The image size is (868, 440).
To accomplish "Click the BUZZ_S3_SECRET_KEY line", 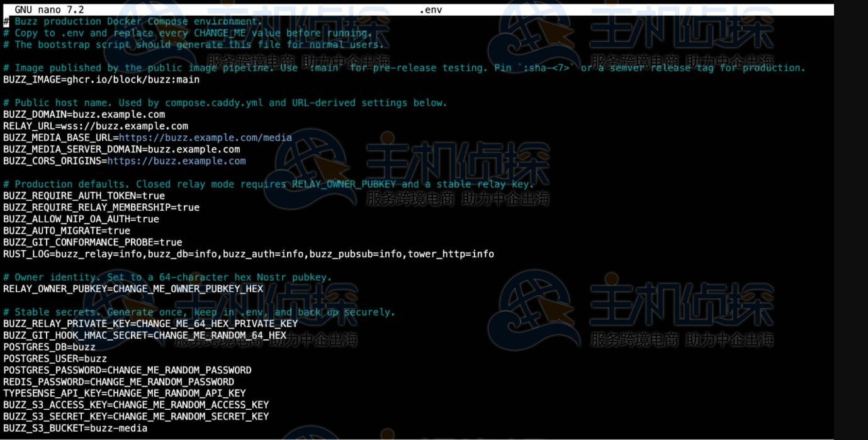I will (x=136, y=417).
